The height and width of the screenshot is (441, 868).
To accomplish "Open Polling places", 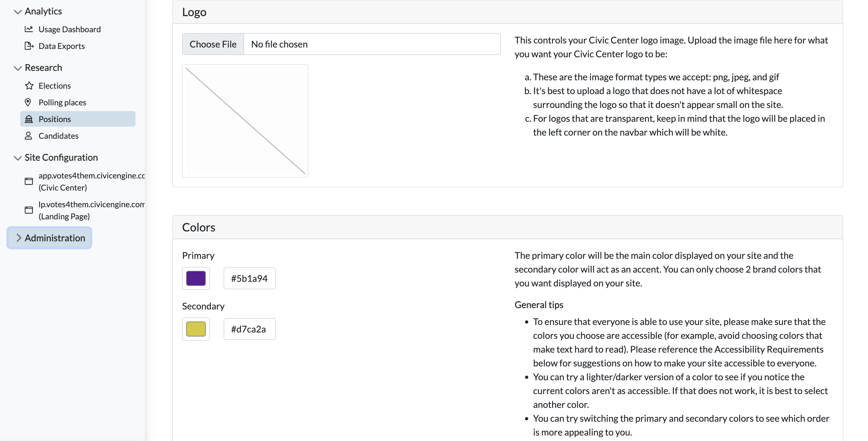I will [62, 102].
